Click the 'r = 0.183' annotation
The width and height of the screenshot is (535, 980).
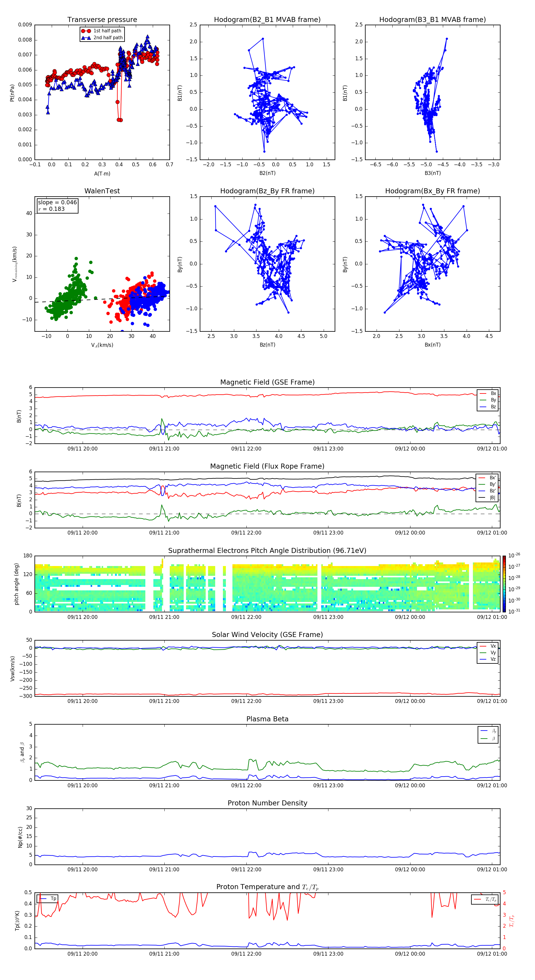pos(51,209)
